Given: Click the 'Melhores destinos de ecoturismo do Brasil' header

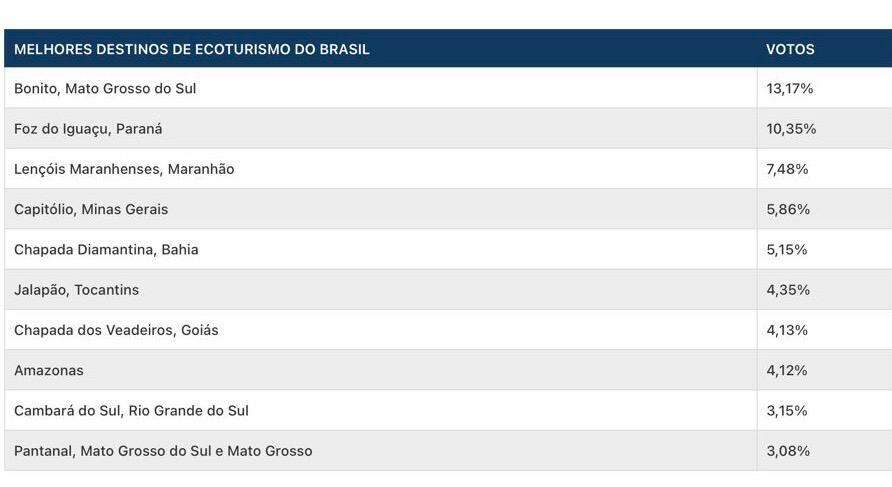Looking at the screenshot, I should point(192,49).
